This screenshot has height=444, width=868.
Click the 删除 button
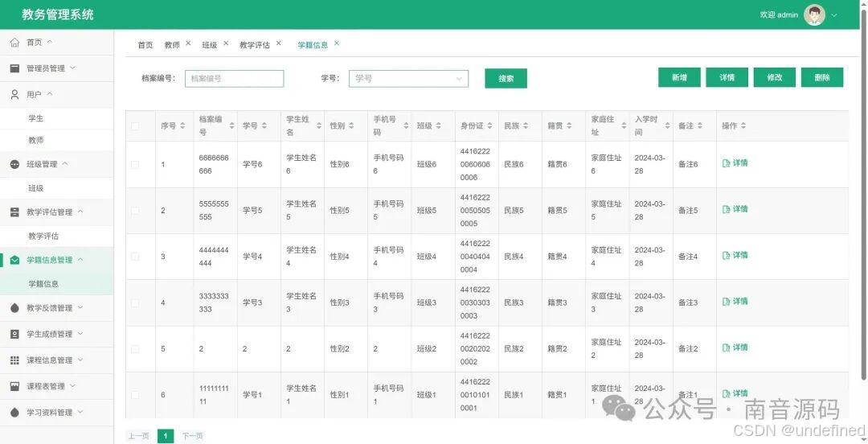[x=822, y=77]
